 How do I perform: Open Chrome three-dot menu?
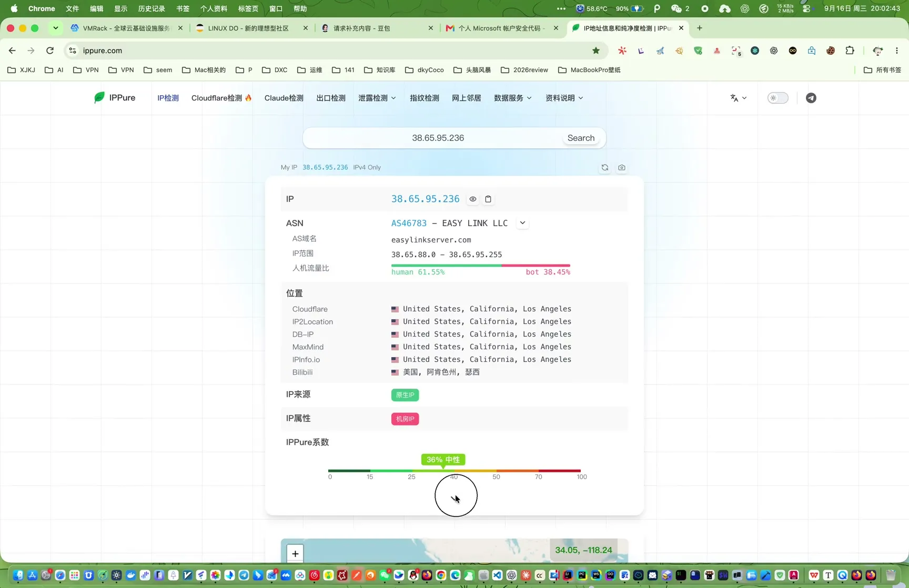click(897, 50)
